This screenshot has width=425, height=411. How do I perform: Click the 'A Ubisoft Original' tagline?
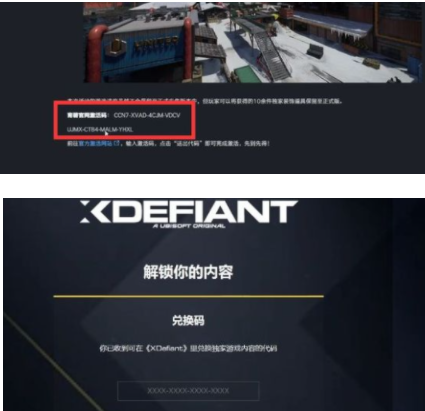pyautogui.click(x=189, y=226)
